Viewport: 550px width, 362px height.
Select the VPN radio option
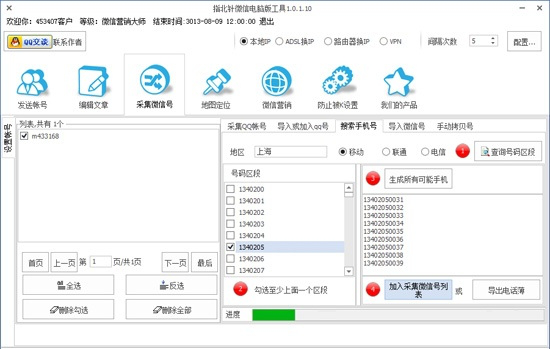point(383,41)
